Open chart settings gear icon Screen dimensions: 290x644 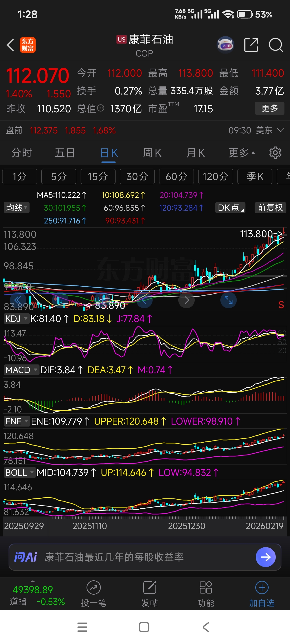pyautogui.click(x=275, y=152)
